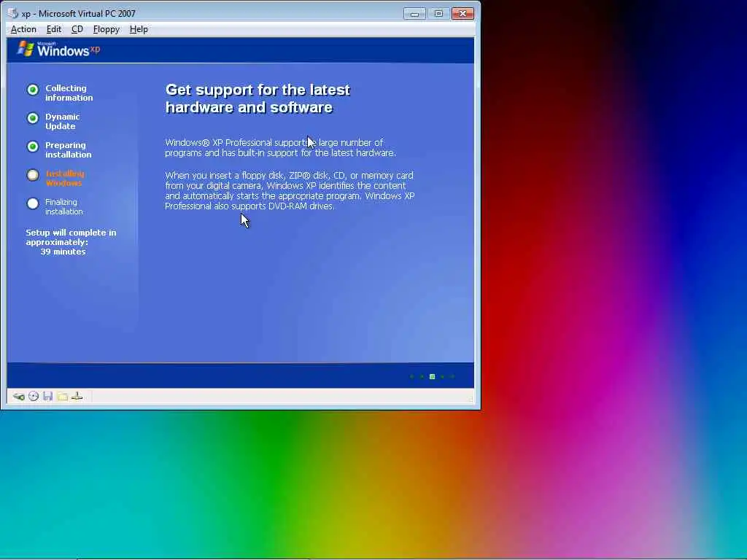747x560 pixels.
Task: Click the Dynamic Update step indicator circle
Action: 33,118
